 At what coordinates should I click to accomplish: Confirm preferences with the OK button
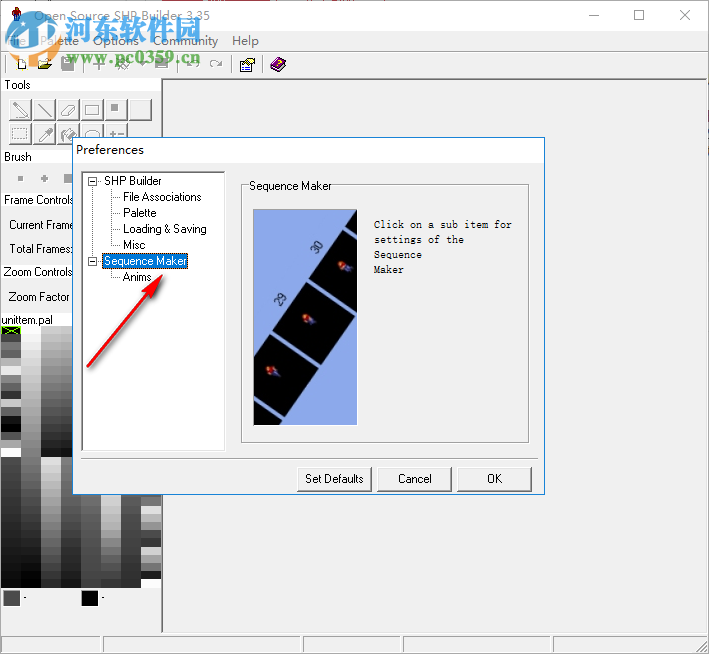[x=494, y=479]
